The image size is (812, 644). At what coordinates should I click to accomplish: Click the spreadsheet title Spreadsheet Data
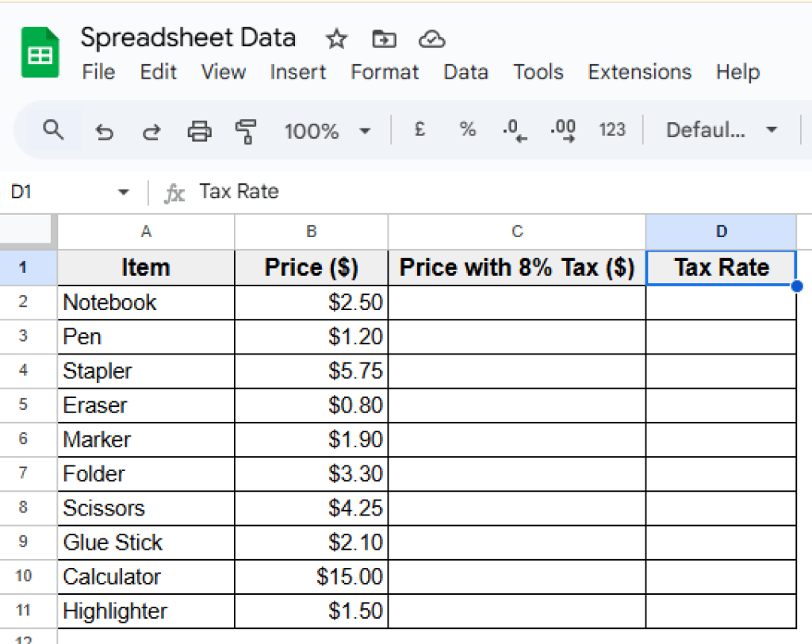tap(188, 36)
